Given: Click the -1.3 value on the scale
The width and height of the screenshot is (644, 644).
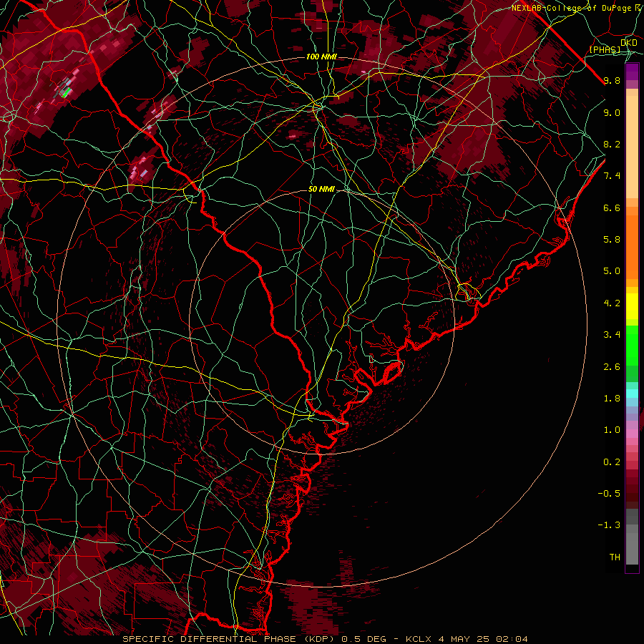Looking at the screenshot, I should coord(609,526).
